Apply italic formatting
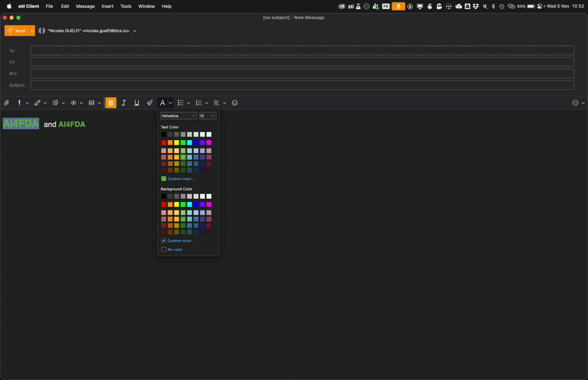 [x=124, y=103]
